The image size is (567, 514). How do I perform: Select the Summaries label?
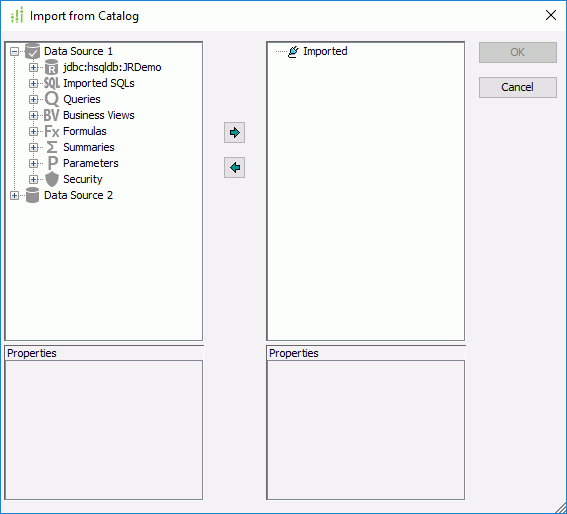coord(89,147)
